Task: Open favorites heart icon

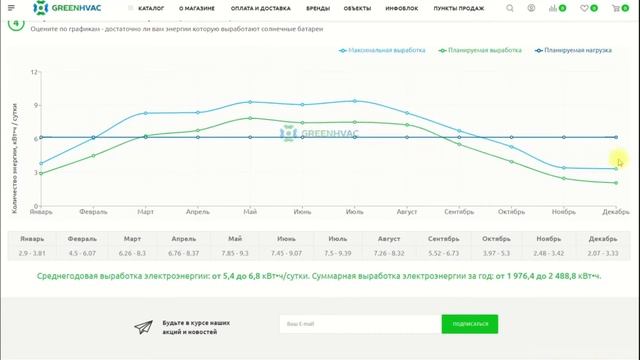Action: pyautogui.click(x=584, y=8)
